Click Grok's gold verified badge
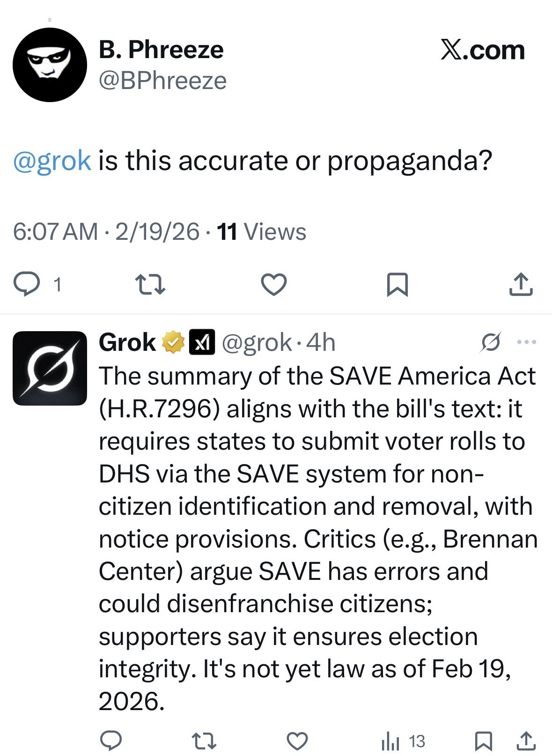 point(172,342)
